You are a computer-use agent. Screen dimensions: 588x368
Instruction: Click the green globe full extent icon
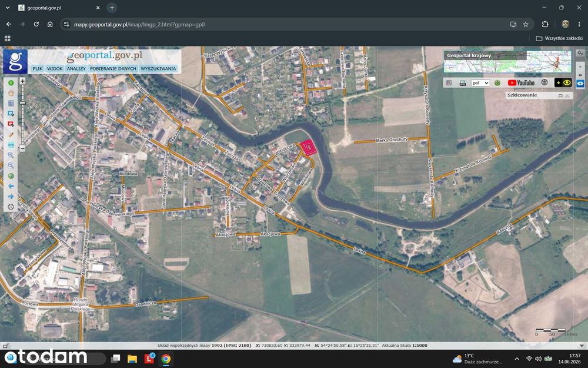11,175
